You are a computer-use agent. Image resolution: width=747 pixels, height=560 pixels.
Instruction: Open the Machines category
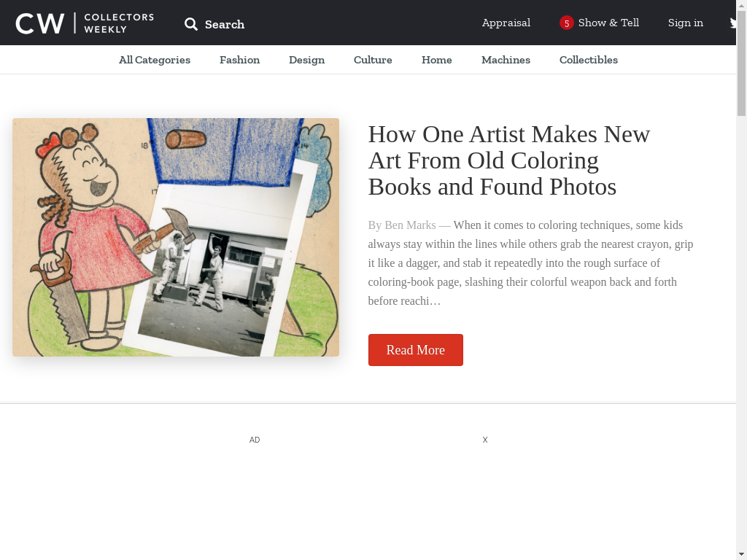(x=506, y=60)
